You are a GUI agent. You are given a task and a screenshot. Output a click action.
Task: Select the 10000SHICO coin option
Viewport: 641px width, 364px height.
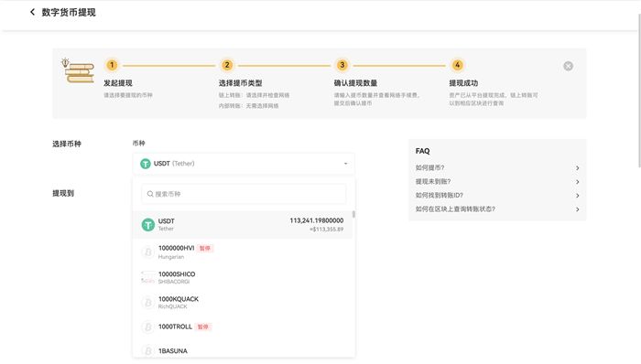click(243, 277)
